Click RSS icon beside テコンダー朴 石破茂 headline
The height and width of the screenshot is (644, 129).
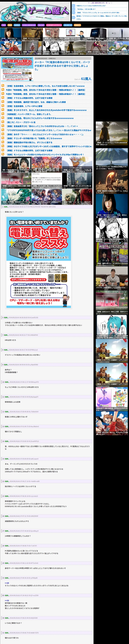3,138
